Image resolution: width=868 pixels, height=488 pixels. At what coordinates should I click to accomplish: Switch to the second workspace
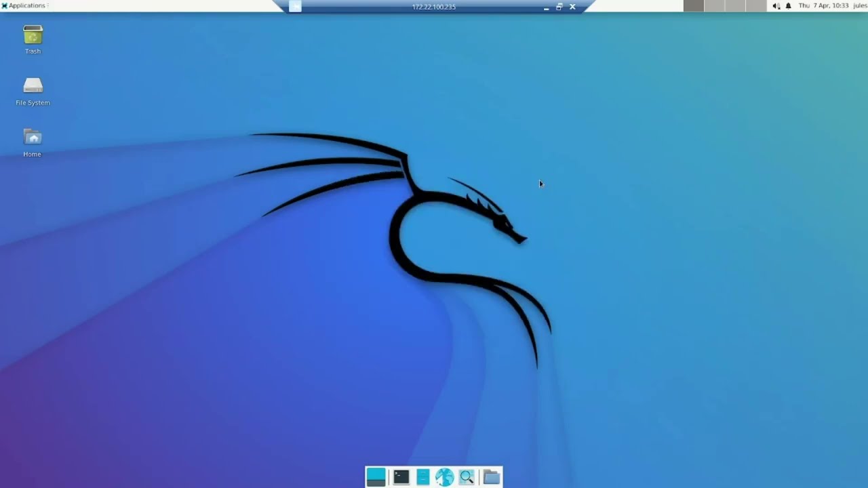click(x=714, y=5)
